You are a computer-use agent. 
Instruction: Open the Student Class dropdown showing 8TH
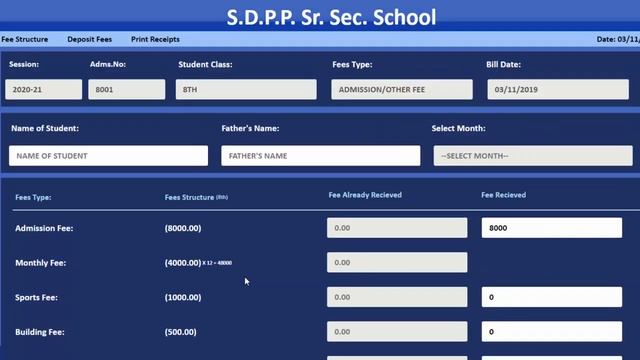pyautogui.click(x=246, y=89)
